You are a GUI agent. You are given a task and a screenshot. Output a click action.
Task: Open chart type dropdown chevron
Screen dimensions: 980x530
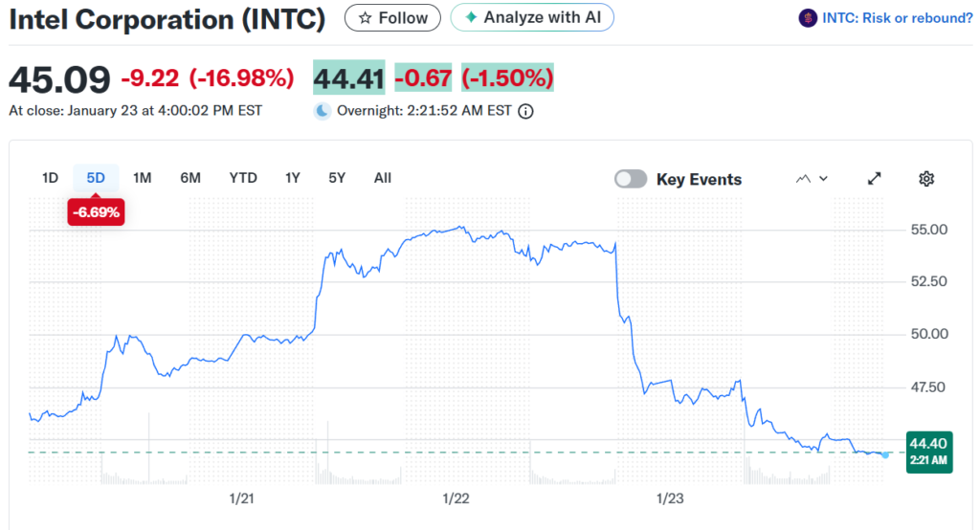pos(823,179)
